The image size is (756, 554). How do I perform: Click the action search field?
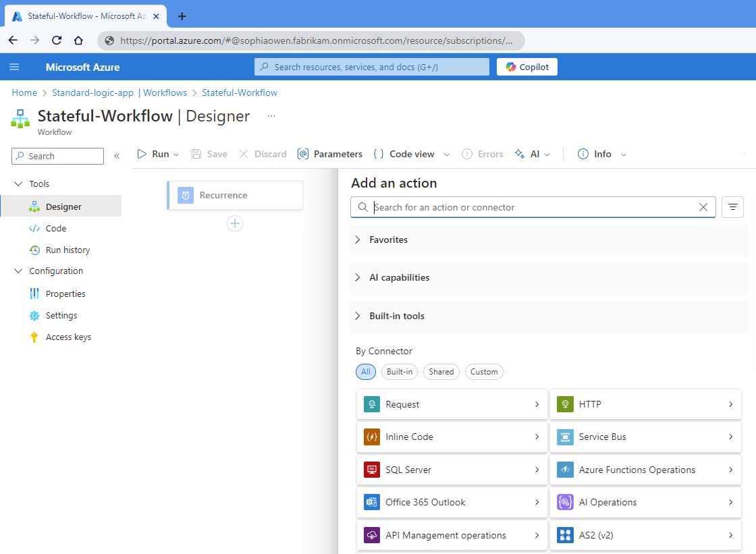coord(533,207)
